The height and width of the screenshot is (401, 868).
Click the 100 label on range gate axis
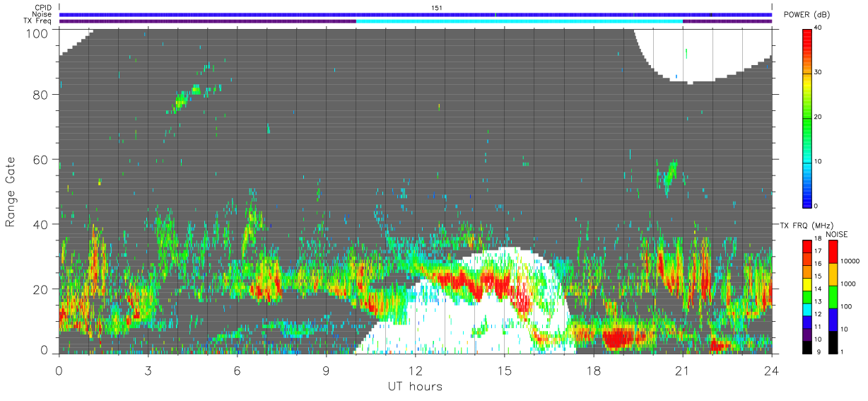(39, 33)
